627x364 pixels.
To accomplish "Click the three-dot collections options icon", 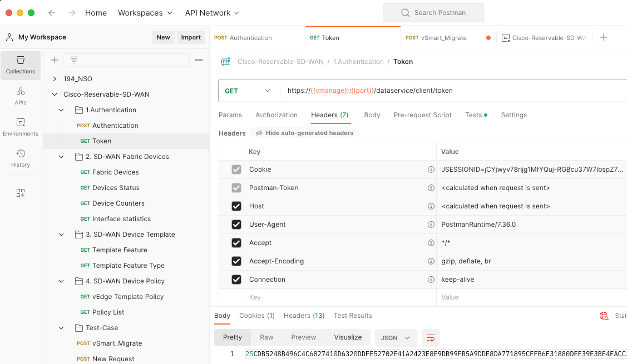I will point(199,60).
